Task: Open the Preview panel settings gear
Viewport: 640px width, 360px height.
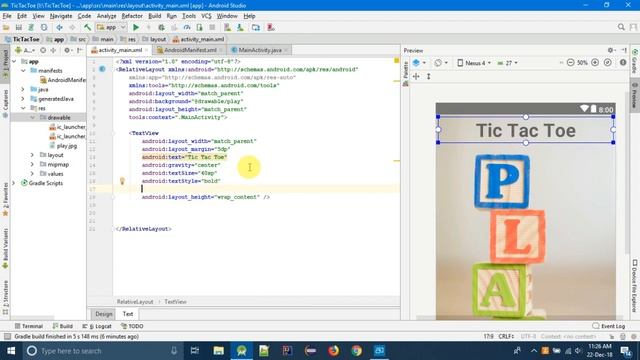Action: coord(611,50)
